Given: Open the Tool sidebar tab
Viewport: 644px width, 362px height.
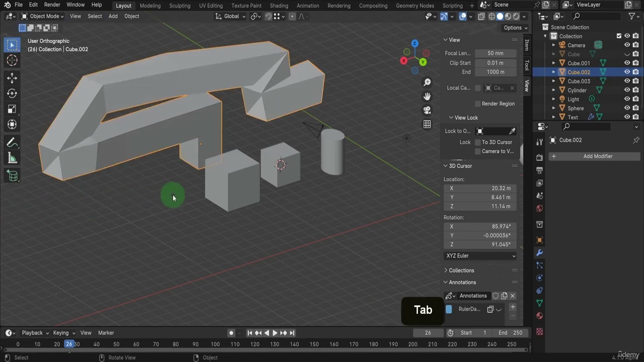Looking at the screenshot, I should [x=527, y=65].
